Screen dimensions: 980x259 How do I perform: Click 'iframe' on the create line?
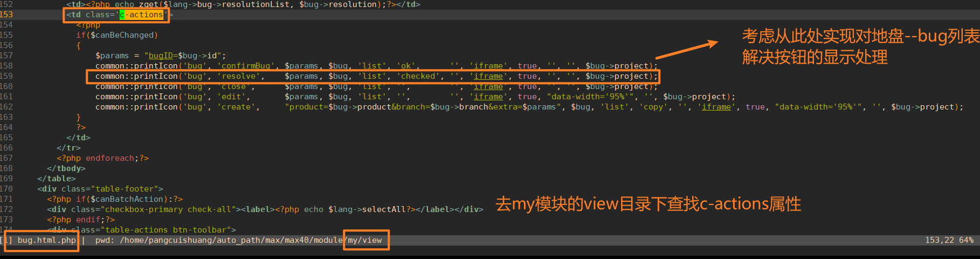click(716, 107)
